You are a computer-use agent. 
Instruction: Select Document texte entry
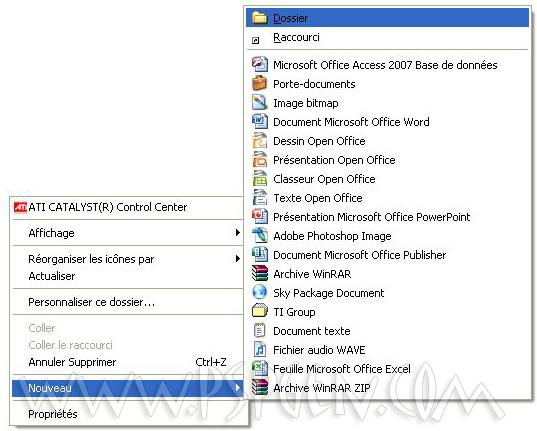pos(387,331)
